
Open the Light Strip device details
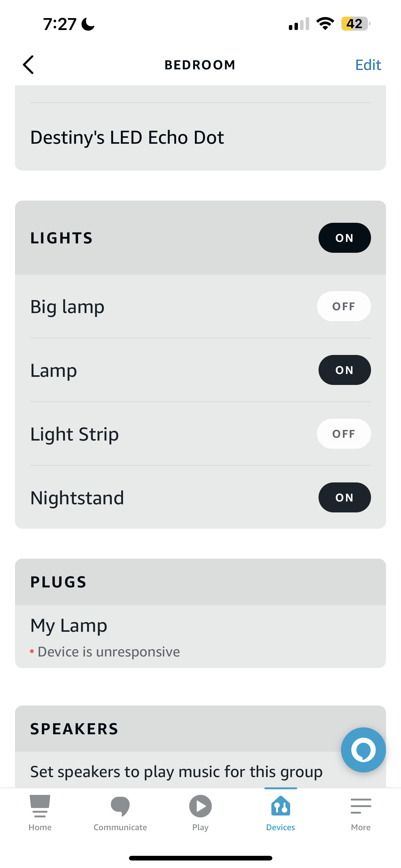(74, 434)
